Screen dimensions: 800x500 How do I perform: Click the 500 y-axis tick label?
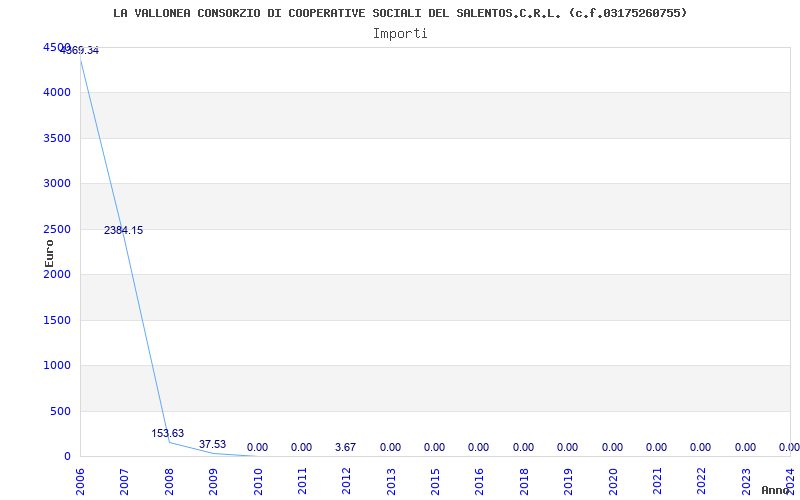(x=60, y=411)
